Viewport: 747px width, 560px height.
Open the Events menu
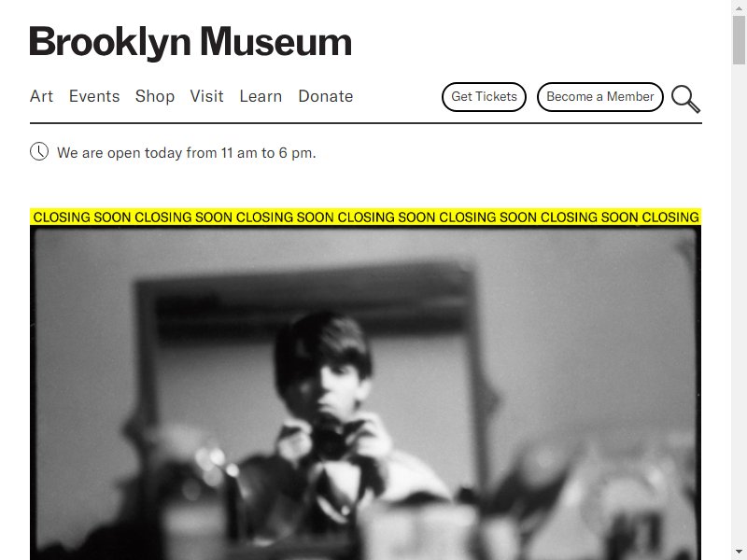coord(94,96)
